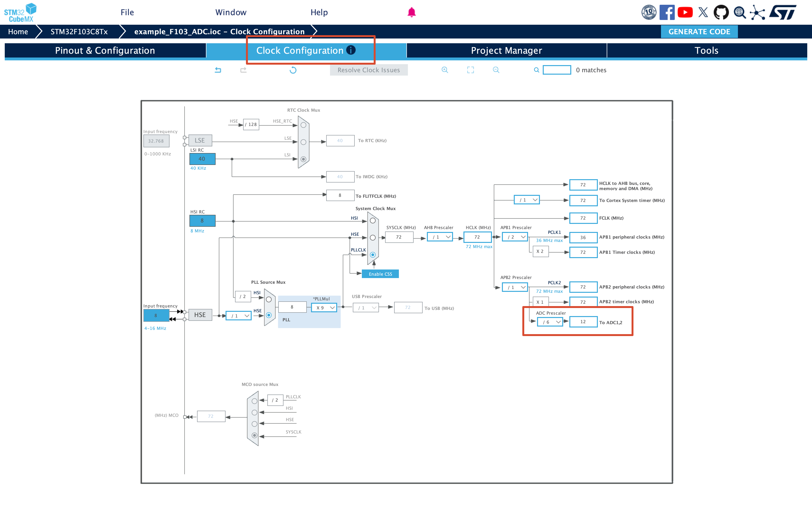Click Enable CSS button

(380, 274)
